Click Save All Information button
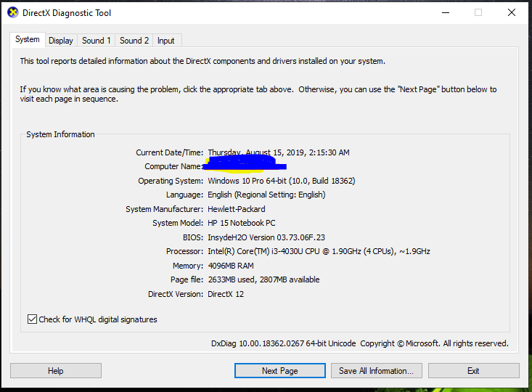Screen dimensions: 532x392 pyautogui.click(x=376, y=371)
